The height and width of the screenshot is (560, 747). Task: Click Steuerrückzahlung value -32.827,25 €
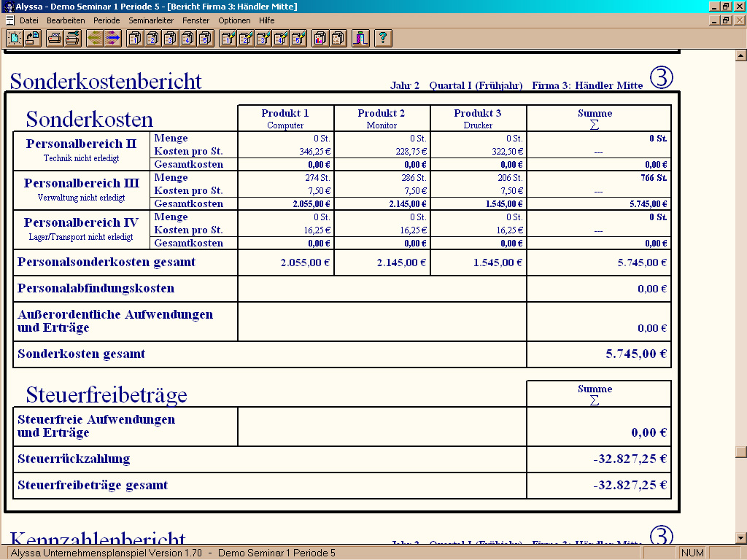pos(630,459)
